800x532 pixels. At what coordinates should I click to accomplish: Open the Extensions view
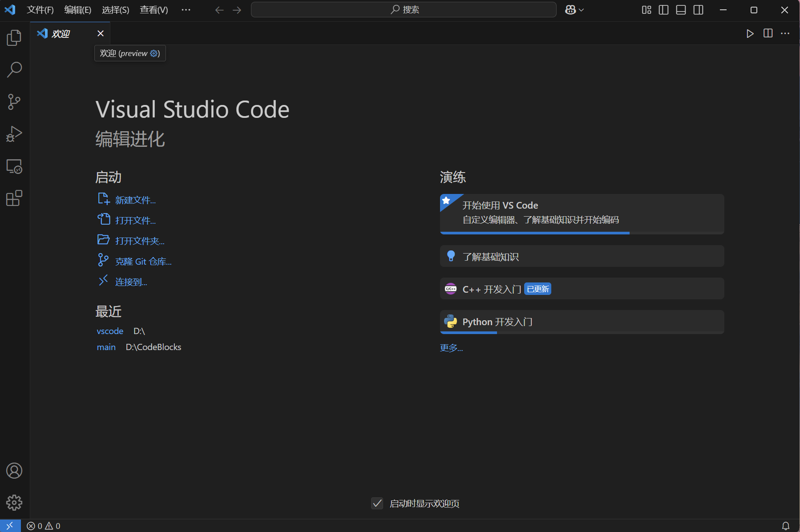click(14, 198)
